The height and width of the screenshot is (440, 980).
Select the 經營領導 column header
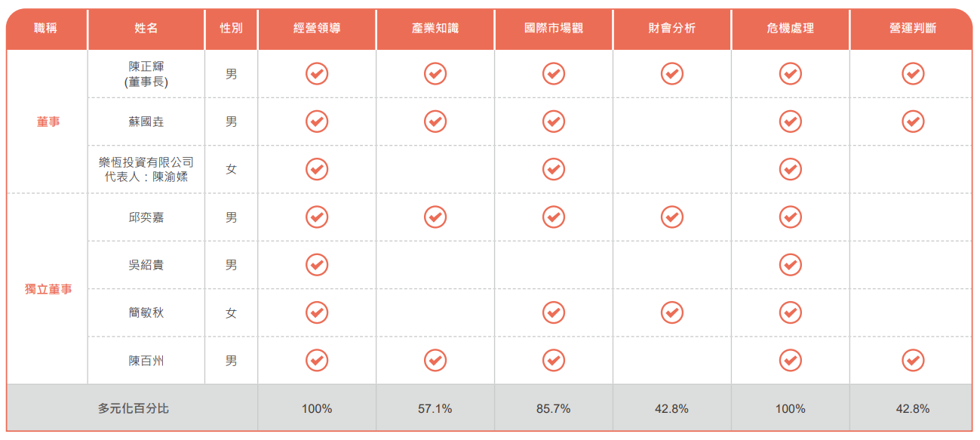coord(317,29)
